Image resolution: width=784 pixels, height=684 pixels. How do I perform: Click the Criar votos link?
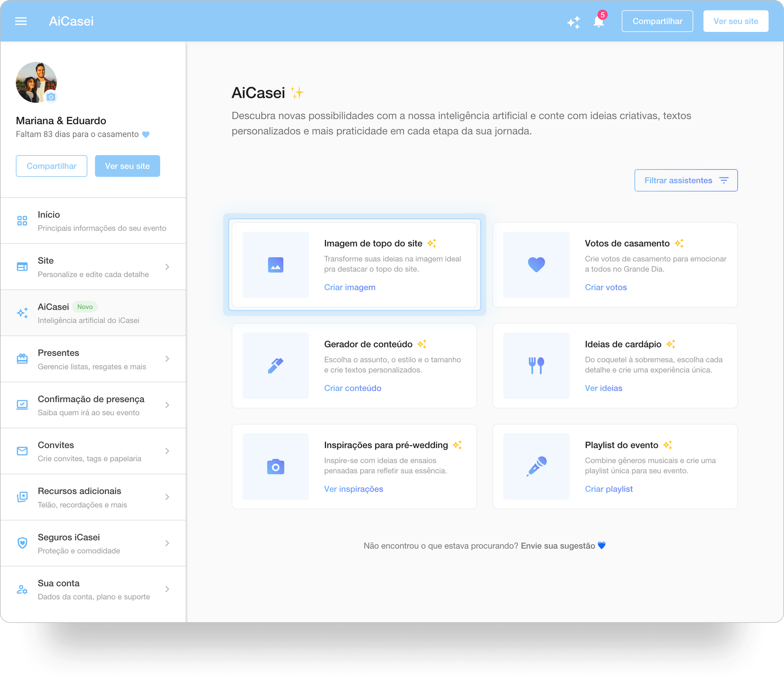[606, 288]
